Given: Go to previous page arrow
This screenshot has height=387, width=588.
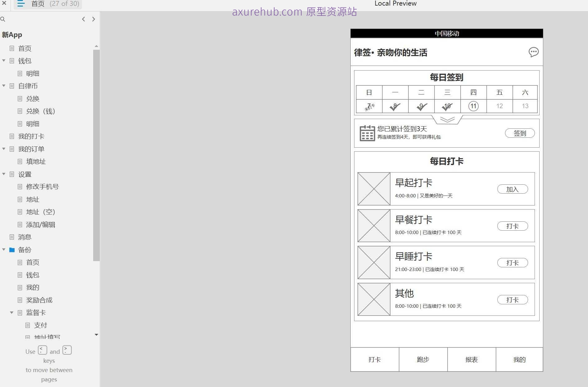Looking at the screenshot, I should tap(83, 19).
